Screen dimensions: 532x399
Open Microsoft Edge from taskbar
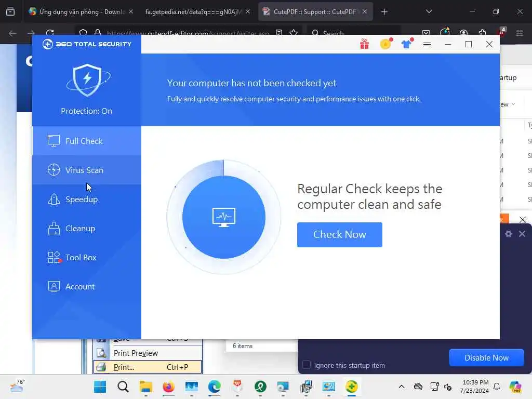(x=215, y=387)
